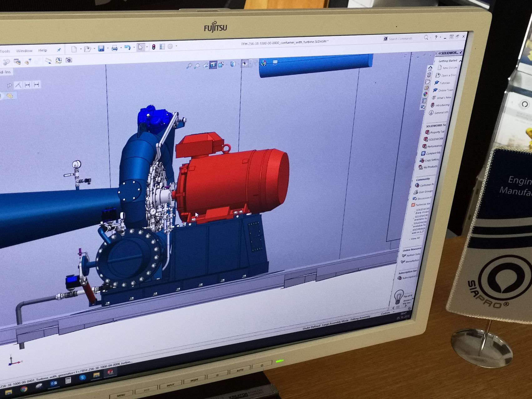Click the Print icon
This screenshot has width=532, height=399.
coord(114,48)
